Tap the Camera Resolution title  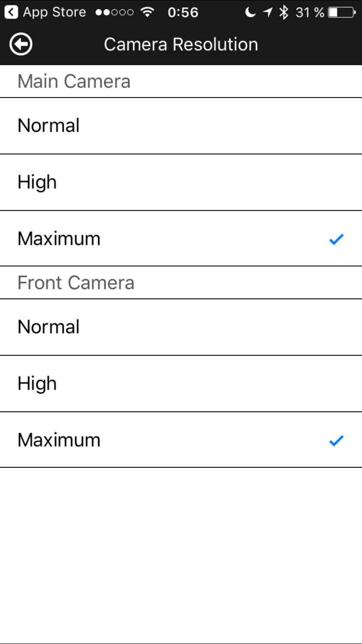click(181, 44)
